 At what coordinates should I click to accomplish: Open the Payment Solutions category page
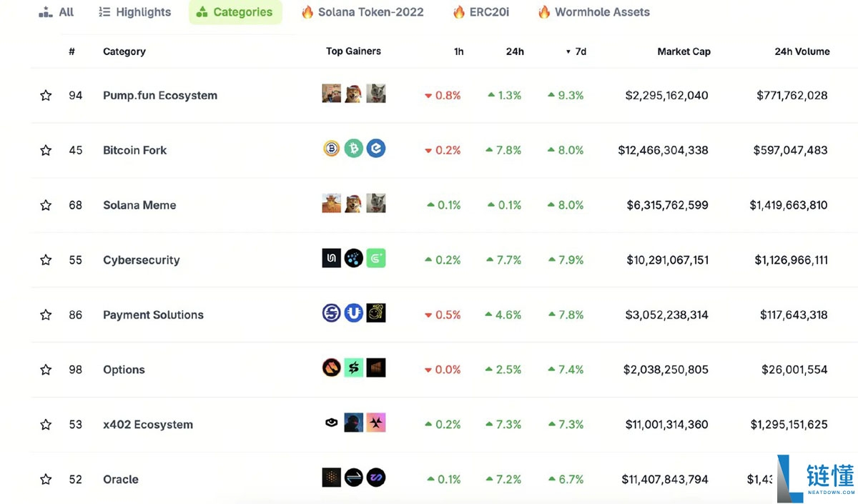[153, 315]
